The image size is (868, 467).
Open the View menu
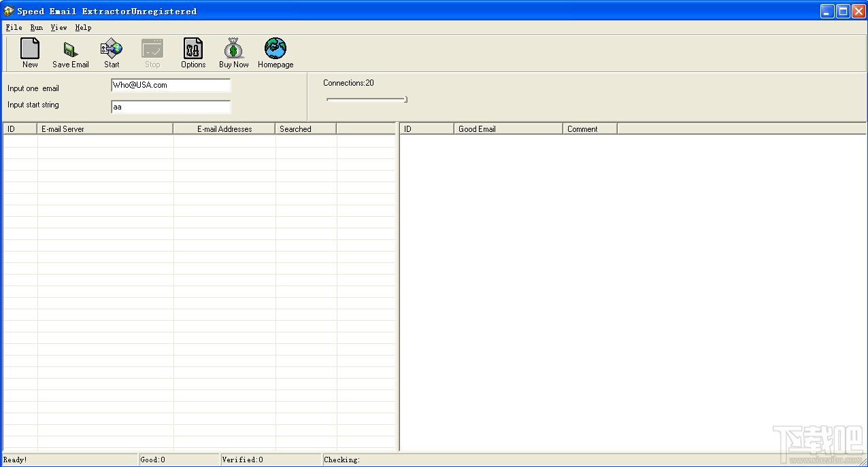[x=59, y=28]
